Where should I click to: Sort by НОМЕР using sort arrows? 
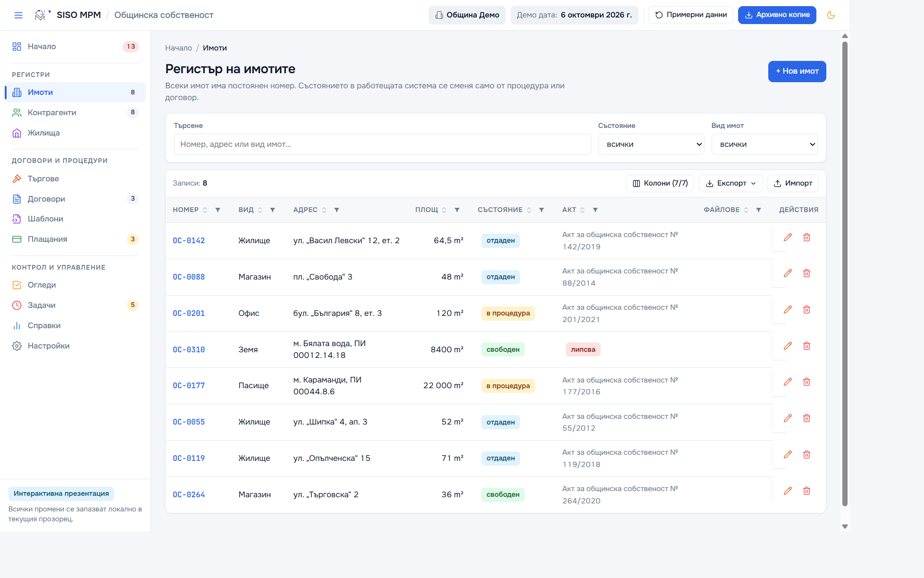pyautogui.click(x=205, y=210)
